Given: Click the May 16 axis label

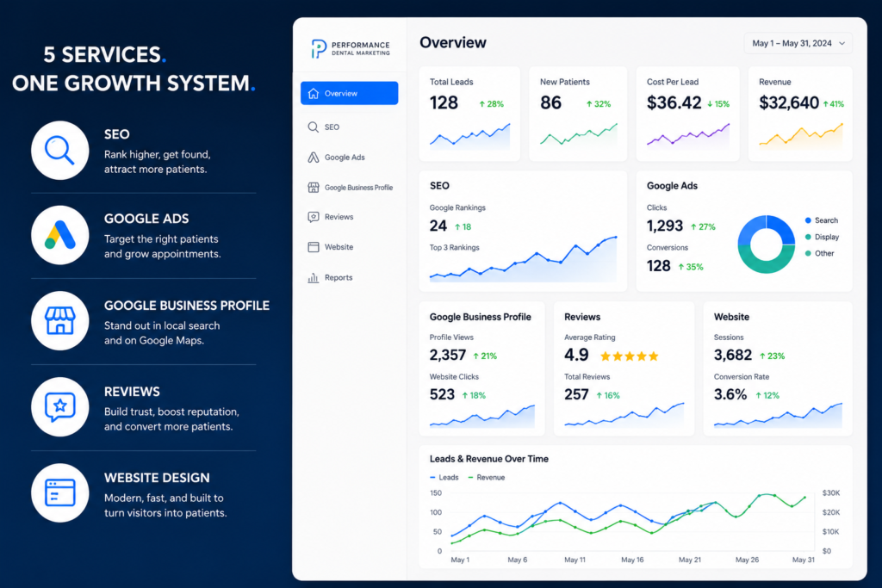Looking at the screenshot, I should pyautogui.click(x=632, y=560).
